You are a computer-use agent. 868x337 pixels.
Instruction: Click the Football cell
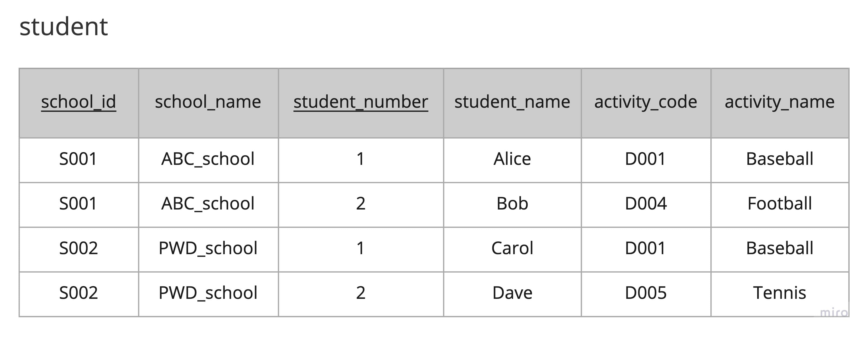(779, 203)
